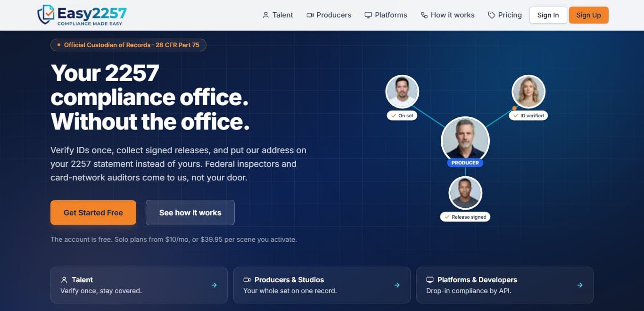Click the portrait above Release signed badge
Viewport: 644px width, 311px height.
(465, 193)
